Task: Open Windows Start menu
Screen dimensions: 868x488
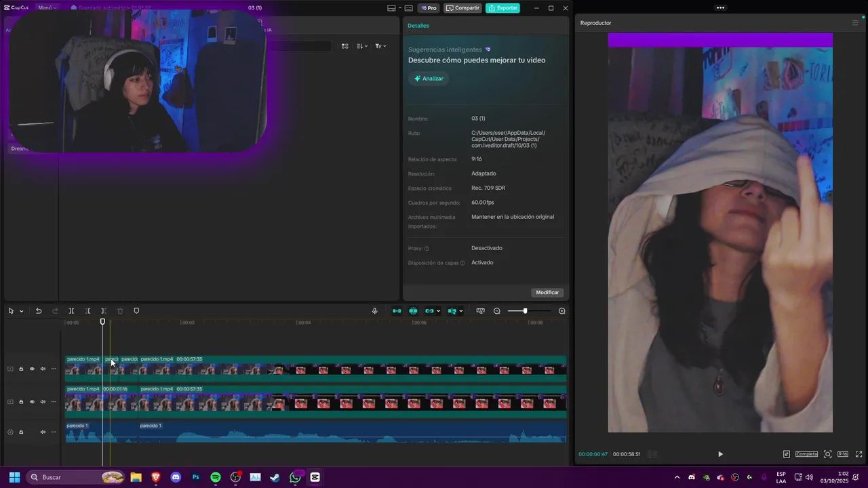Action: 14,477
